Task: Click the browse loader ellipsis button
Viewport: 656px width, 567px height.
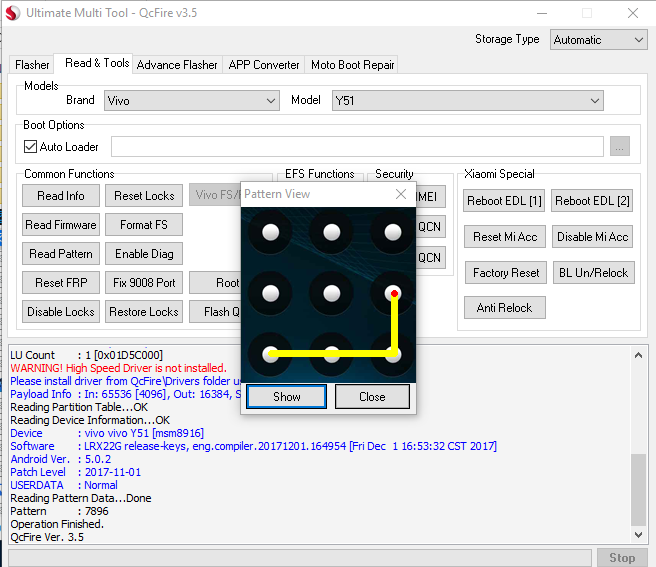Action: pyautogui.click(x=620, y=146)
